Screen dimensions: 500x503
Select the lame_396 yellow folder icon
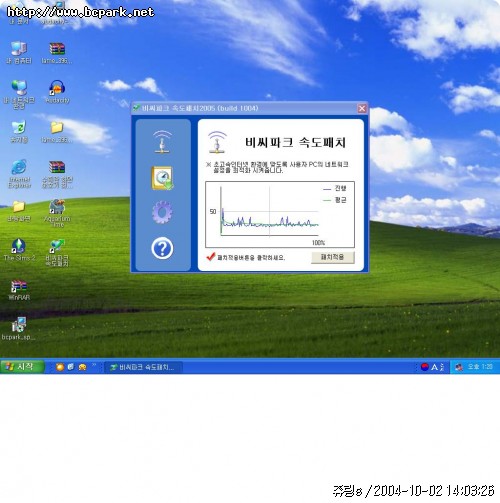[57, 132]
